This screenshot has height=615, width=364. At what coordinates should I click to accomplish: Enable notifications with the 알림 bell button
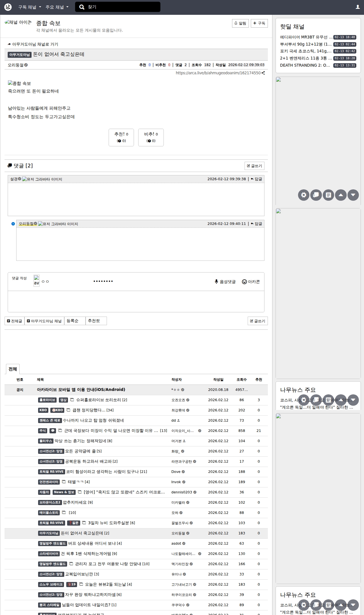240,23
